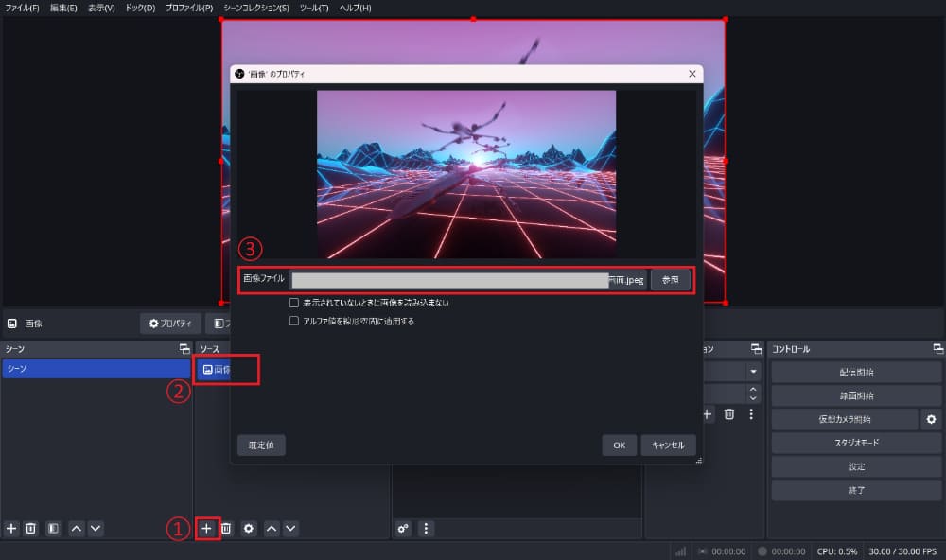Float the シーン dock with its pop-out icon
The image size is (946, 560).
coord(184,349)
